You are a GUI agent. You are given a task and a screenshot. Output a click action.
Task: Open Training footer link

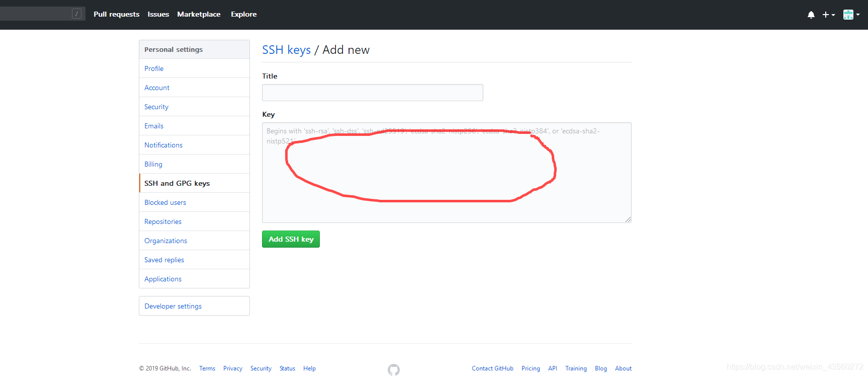pyautogui.click(x=576, y=368)
